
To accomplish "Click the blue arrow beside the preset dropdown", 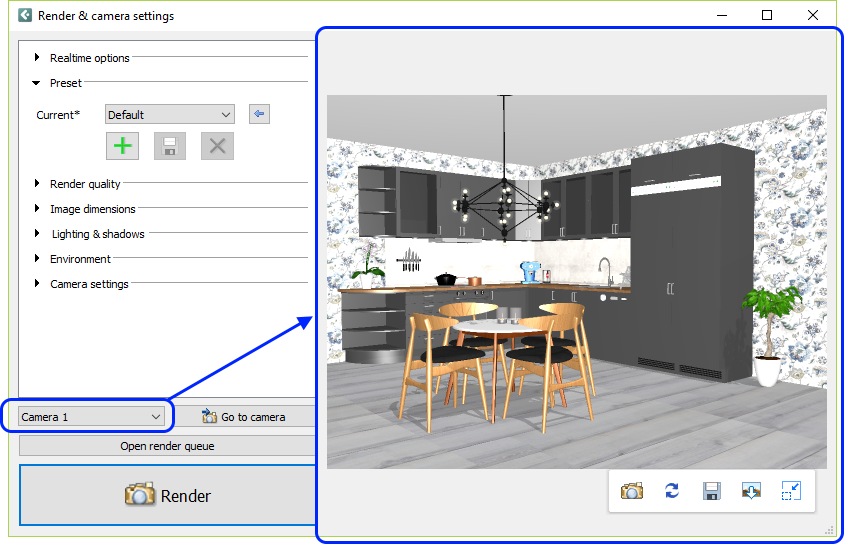I will point(259,115).
